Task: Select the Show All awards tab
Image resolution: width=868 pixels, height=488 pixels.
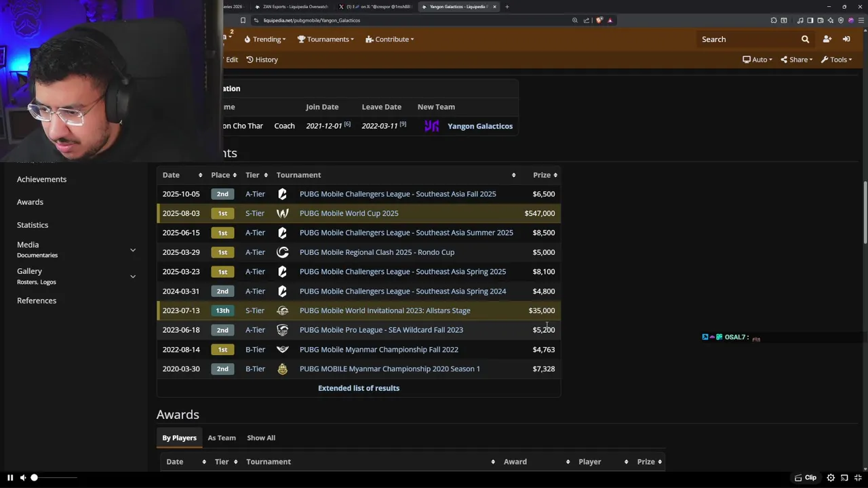Action: 261,438
